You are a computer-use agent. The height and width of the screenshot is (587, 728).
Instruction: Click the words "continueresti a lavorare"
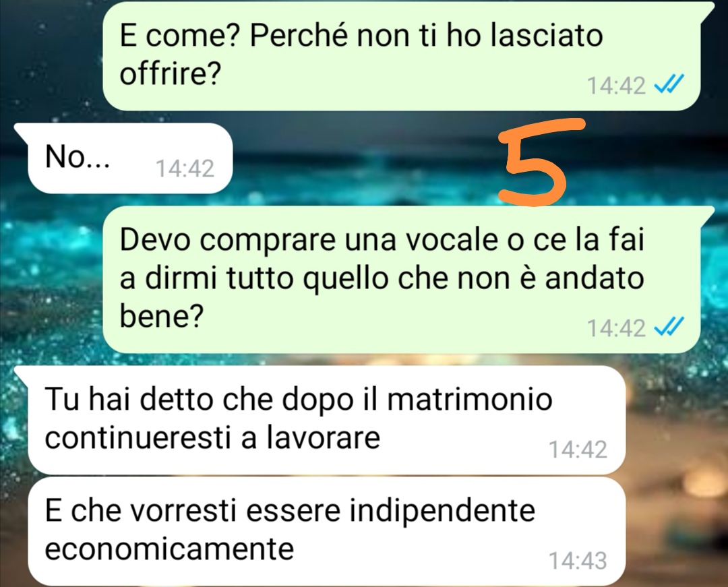(x=212, y=437)
